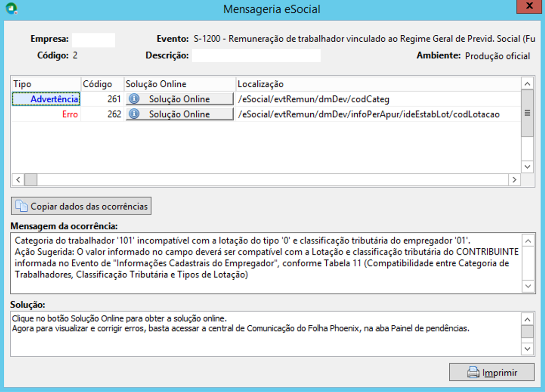Click Mensagem da ocorrência scroll down arrow
545x392 pixels.
pyautogui.click(x=528, y=286)
